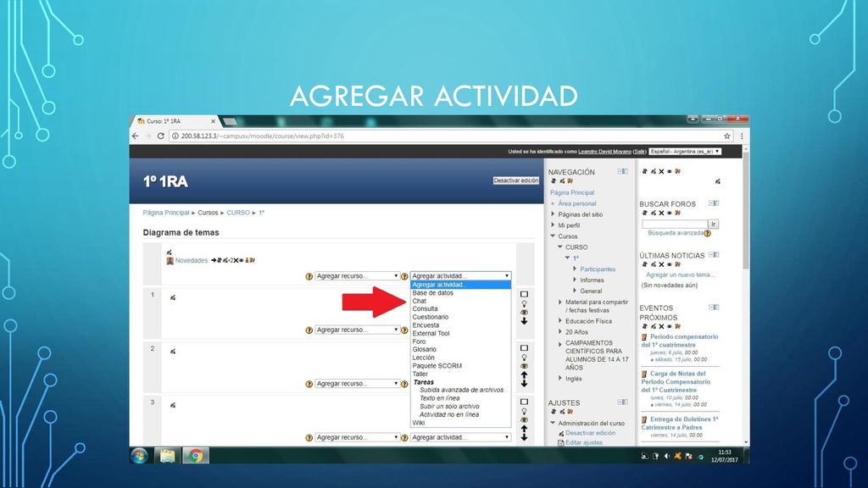Reload the page in the browser

pyautogui.click(x=160, y=136)
